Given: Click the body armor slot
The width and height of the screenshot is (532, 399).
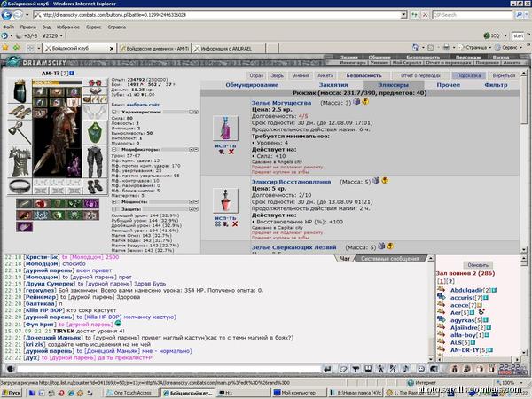Looking at the screenshot, I should click(20, 162).
